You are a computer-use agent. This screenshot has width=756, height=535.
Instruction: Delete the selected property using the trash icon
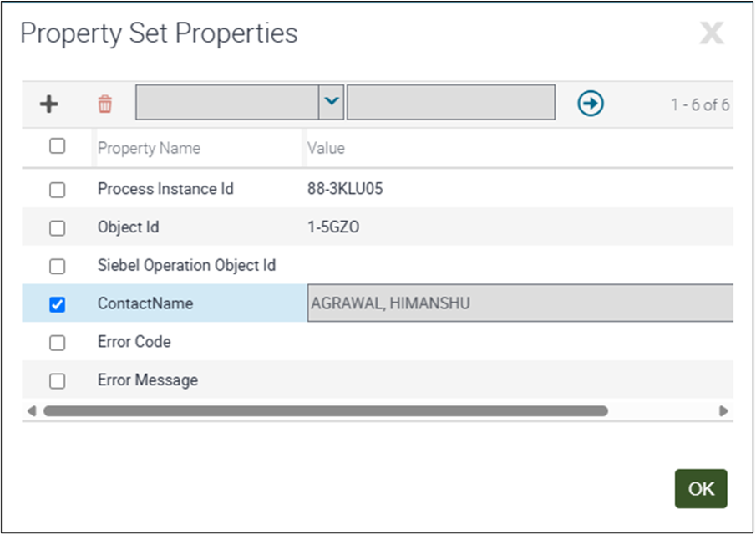(x=102, y=102)
